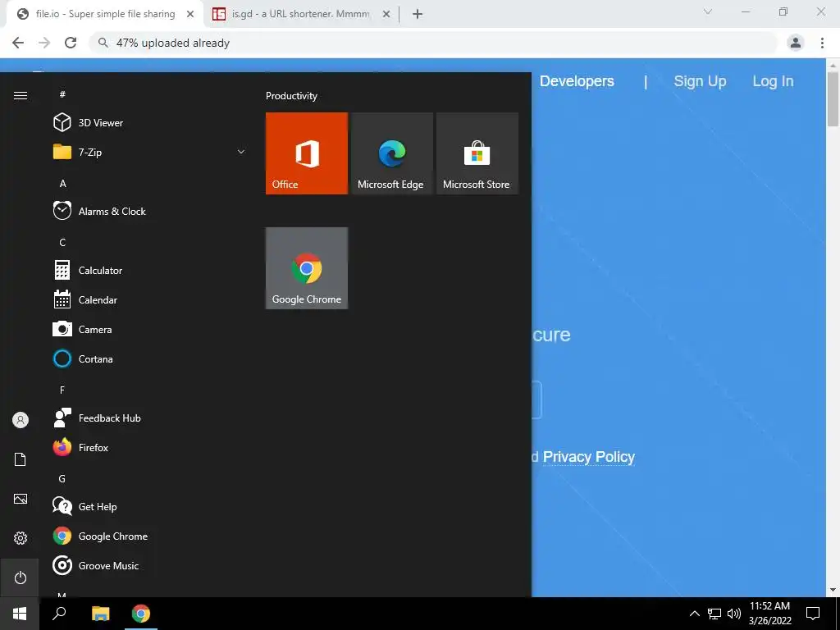840x630 pixels.
Task: Click the grayed-out Chrome forward button
Action: (44, 43)
